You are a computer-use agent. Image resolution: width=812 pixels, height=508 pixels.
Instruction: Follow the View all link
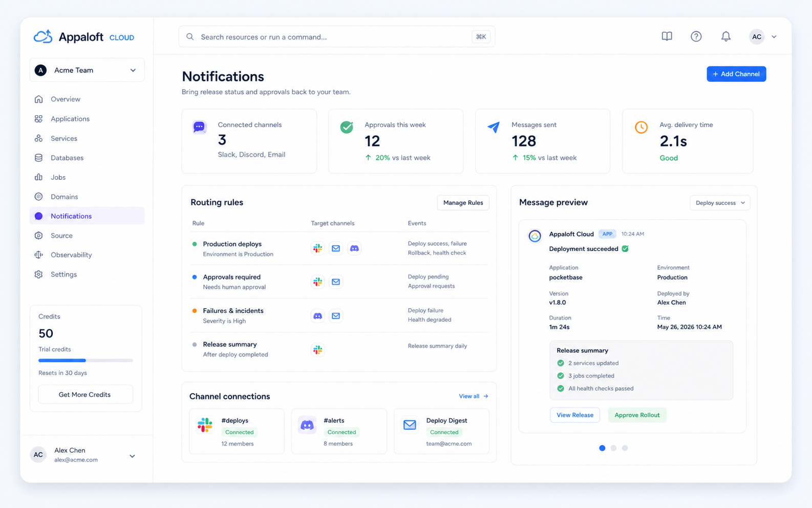pyautogui.click(x=474, y=396)
